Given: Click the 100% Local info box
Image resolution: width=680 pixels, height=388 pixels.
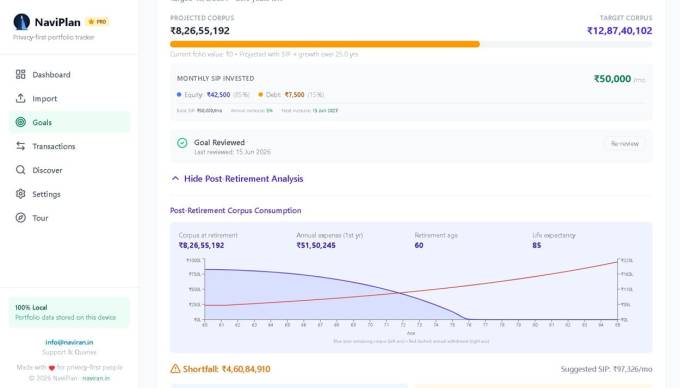Looking at the screenshot, I should (69, 312).
